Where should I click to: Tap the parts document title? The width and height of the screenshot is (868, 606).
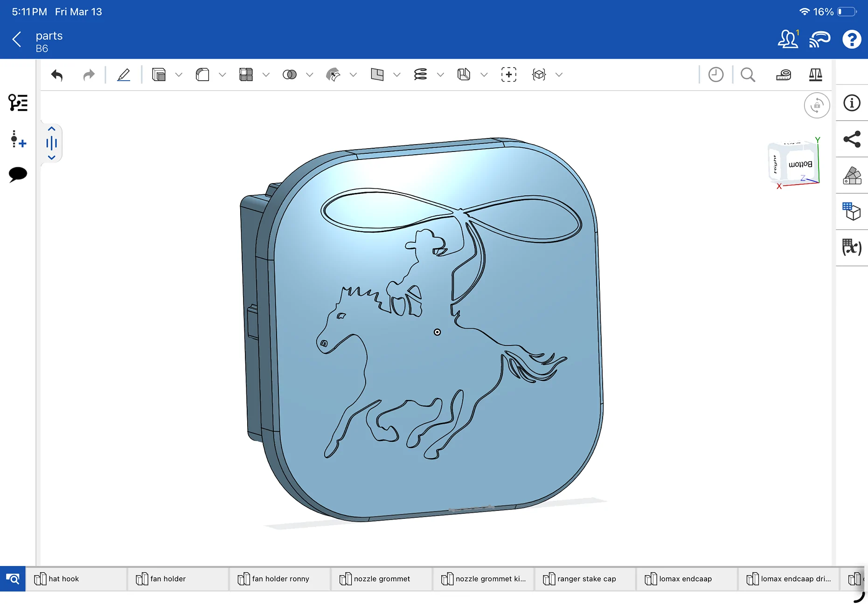tap(49, 36)
